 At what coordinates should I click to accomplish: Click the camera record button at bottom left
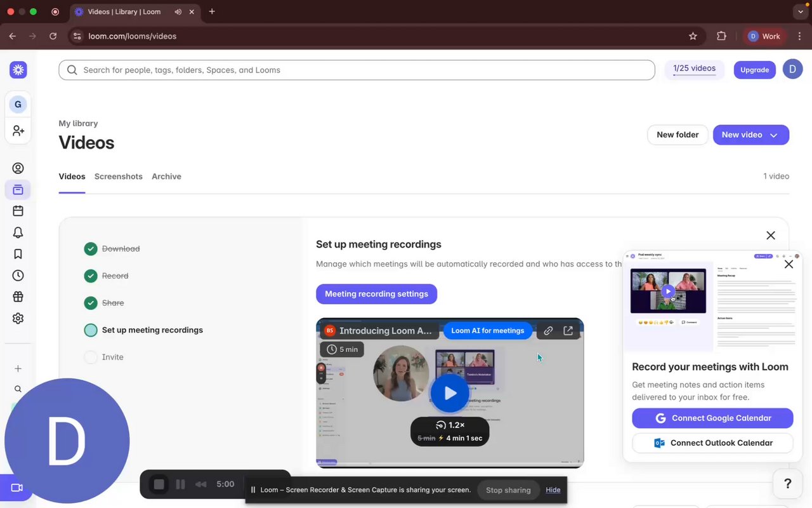(x=17, y=488)
